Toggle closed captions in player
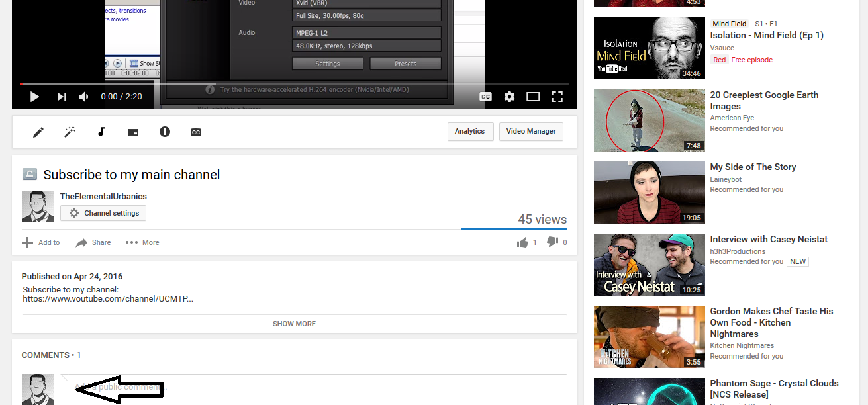This screenshot has height=405, width=868. (x=485, y=97)
